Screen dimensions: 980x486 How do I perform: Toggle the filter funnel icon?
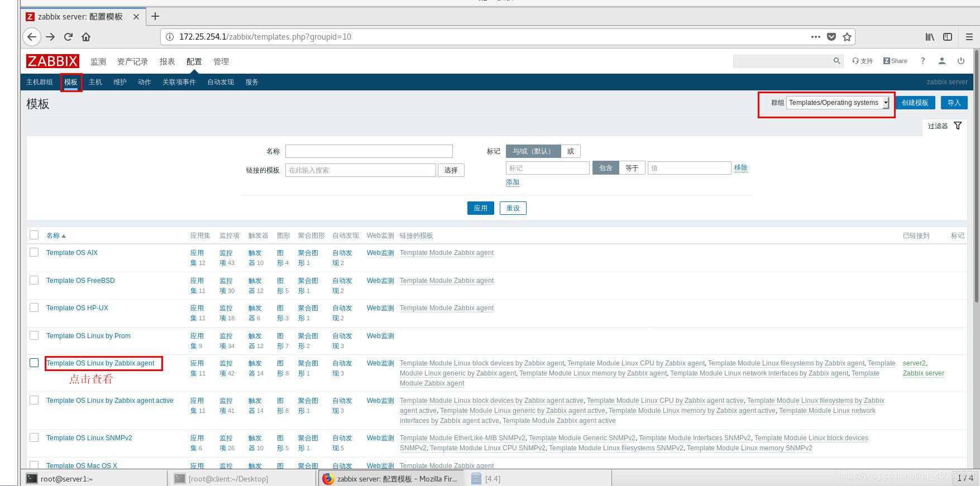point(958,126)
